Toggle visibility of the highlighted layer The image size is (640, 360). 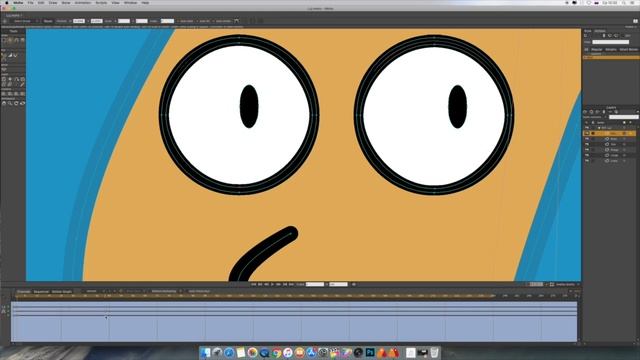coord(587,133)
